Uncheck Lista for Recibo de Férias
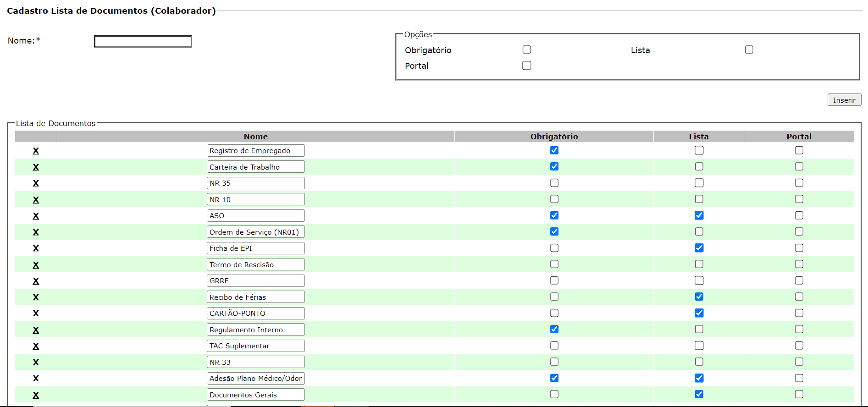This screenshot has height=407, width=868. 699,297
